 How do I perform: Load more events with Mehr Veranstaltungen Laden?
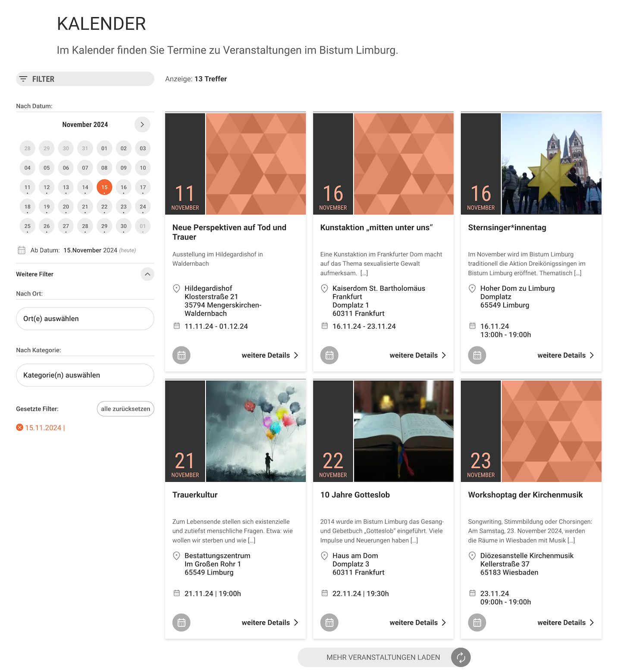pos(383,657)
